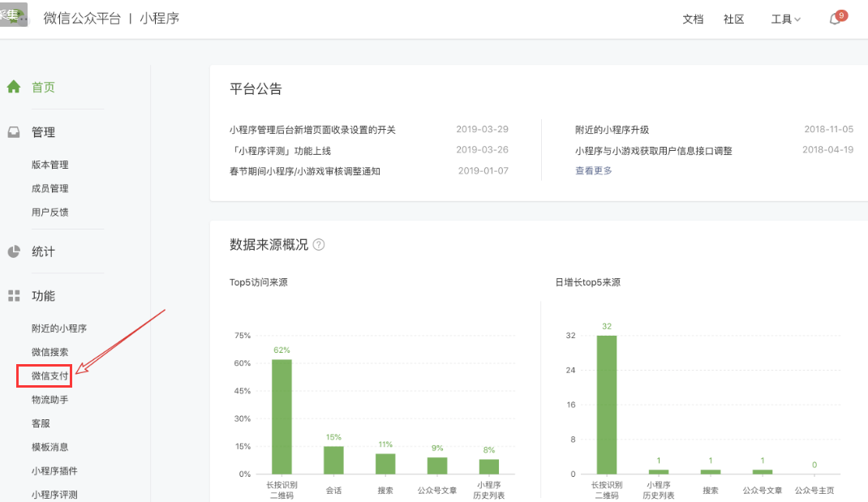Click the 11% 搜索 bar in Top5访问来源

tap(385, 465)
